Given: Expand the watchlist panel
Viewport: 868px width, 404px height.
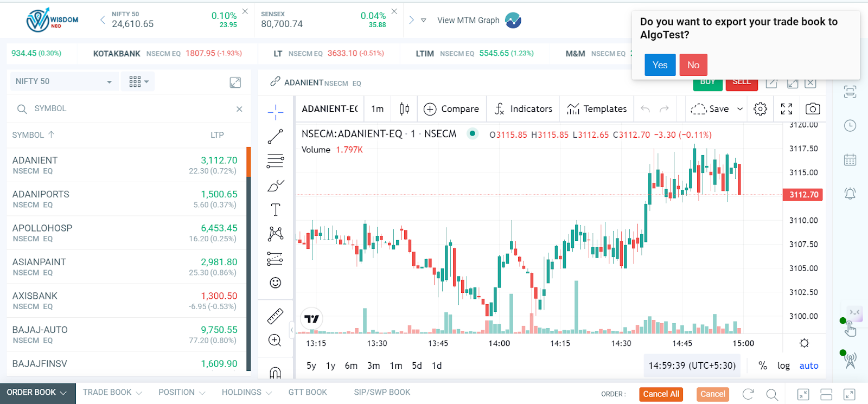Looking at the screenshot, I should pyautogui.click(x=235, y=82).
